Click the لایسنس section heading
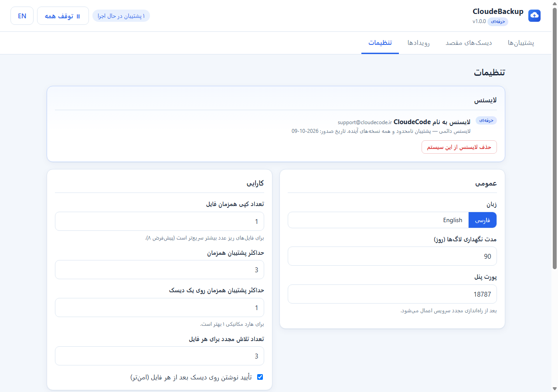Image resolution: width=558 pixels, height=392 pixels. tap(486, 100)
